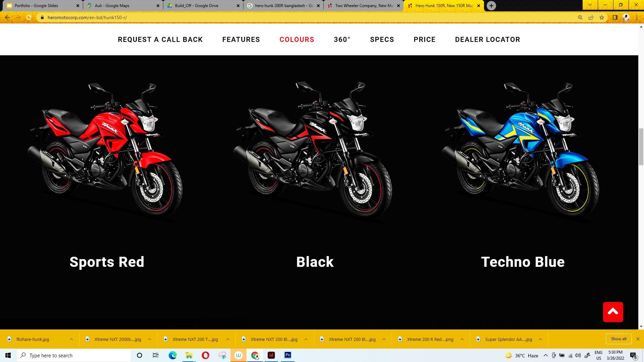This screenshot has height=362, width=644.
Task: Open Photoshop from the taskbar
Action: point(287,355)
